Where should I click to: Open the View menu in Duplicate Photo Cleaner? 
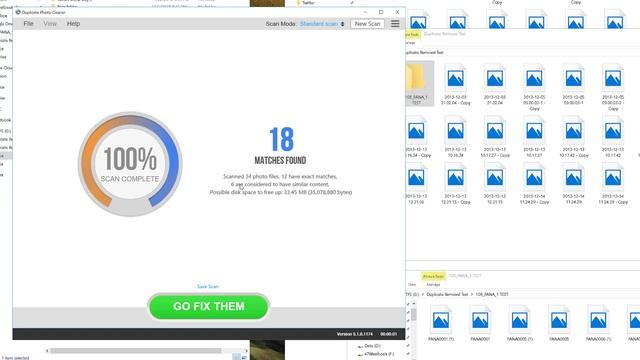(x=50, y=24)
